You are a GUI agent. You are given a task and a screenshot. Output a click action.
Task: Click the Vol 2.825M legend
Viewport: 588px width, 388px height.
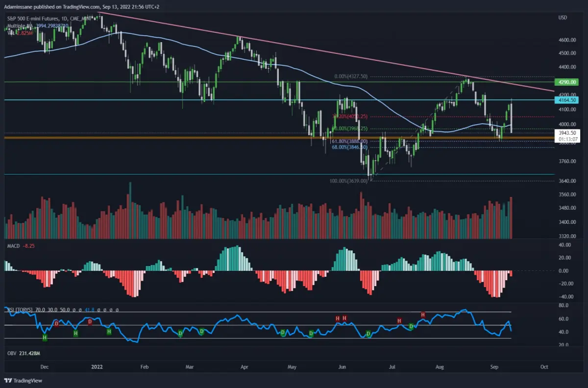[20, 33]
